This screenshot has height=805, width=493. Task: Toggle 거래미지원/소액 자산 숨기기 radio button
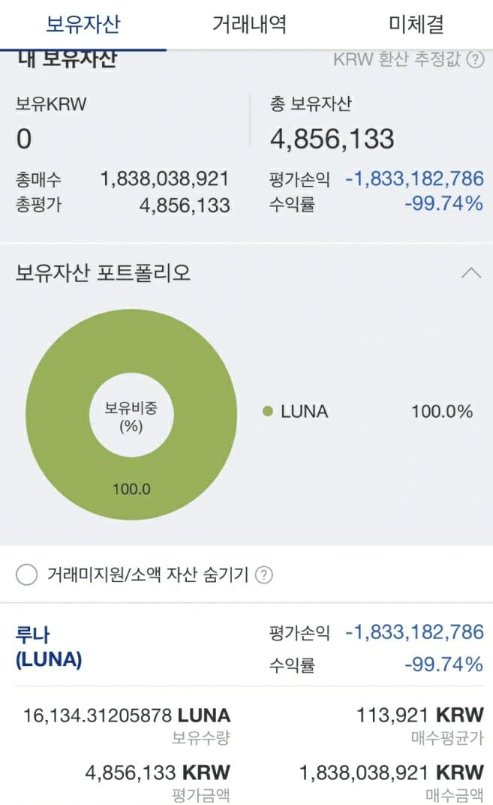pyautogui.click(x=27, y=574)
